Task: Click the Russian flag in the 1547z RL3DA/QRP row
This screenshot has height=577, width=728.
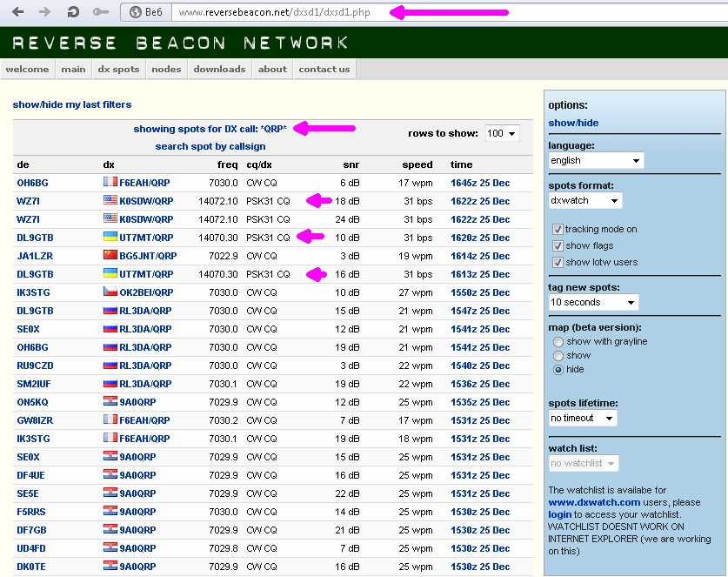Action: 110,310
